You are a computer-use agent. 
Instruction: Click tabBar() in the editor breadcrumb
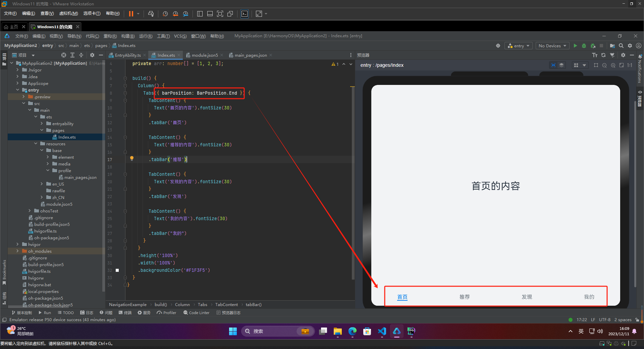point(254,304)
